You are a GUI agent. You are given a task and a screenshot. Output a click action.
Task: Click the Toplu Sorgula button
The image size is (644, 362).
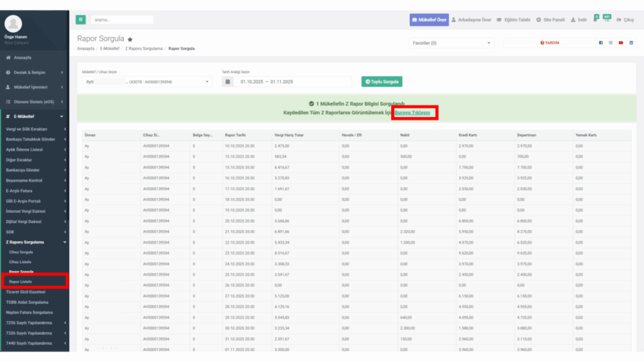(x=382, y=82)
